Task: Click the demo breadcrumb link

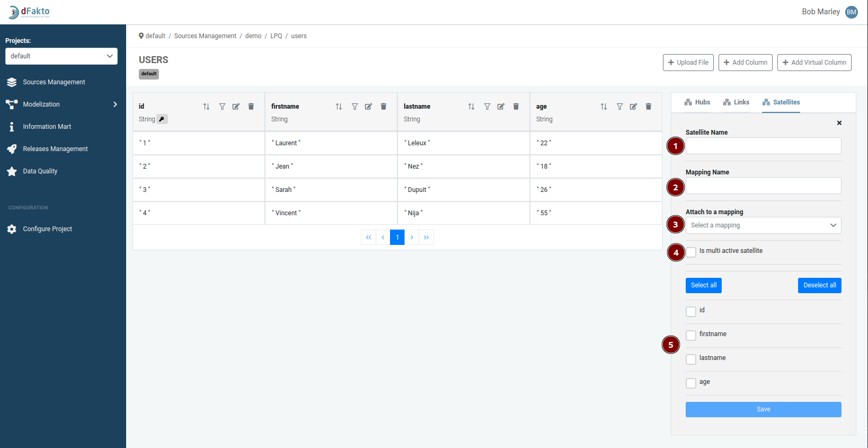Action: (253, 36)
